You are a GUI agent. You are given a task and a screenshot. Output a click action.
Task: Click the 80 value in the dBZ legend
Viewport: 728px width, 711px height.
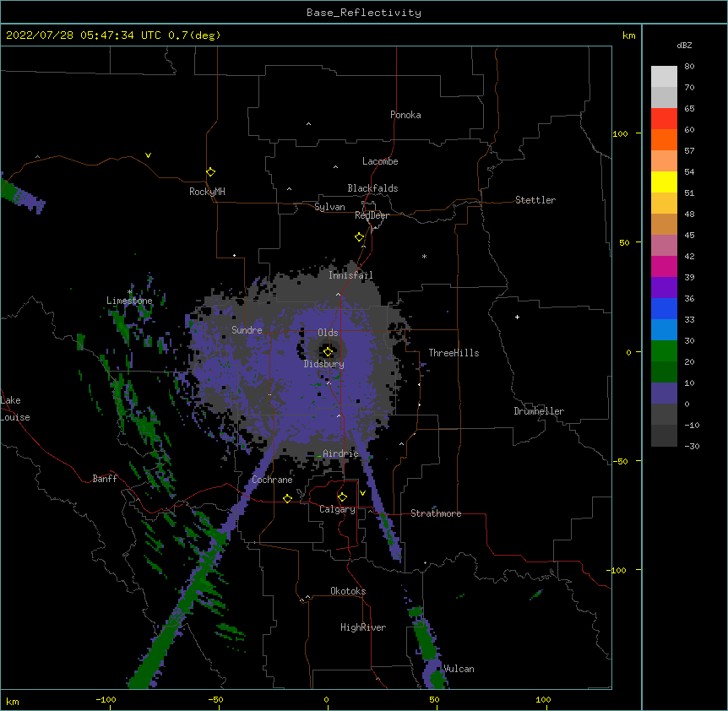coord(689,67)
